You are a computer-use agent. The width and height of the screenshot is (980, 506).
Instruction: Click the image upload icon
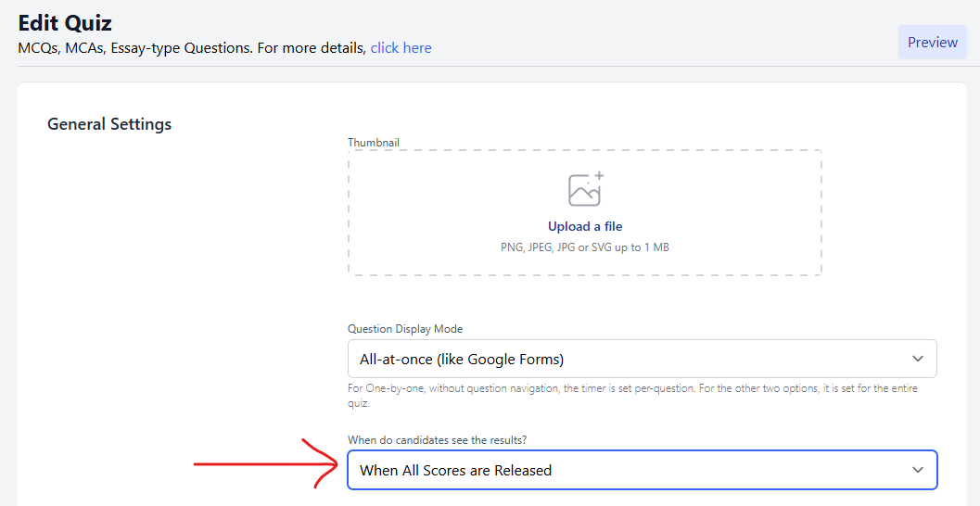coord(585,189)
